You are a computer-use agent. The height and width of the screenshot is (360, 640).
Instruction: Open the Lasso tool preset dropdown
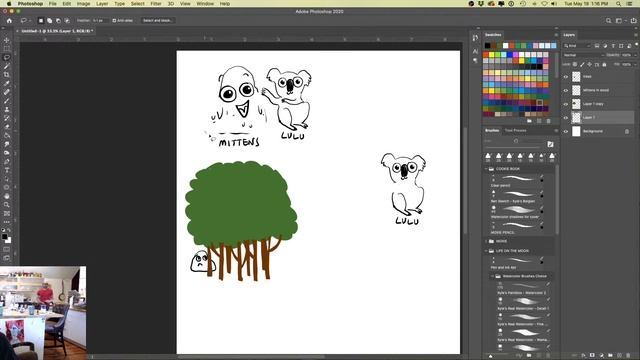[x=25, y=20]
